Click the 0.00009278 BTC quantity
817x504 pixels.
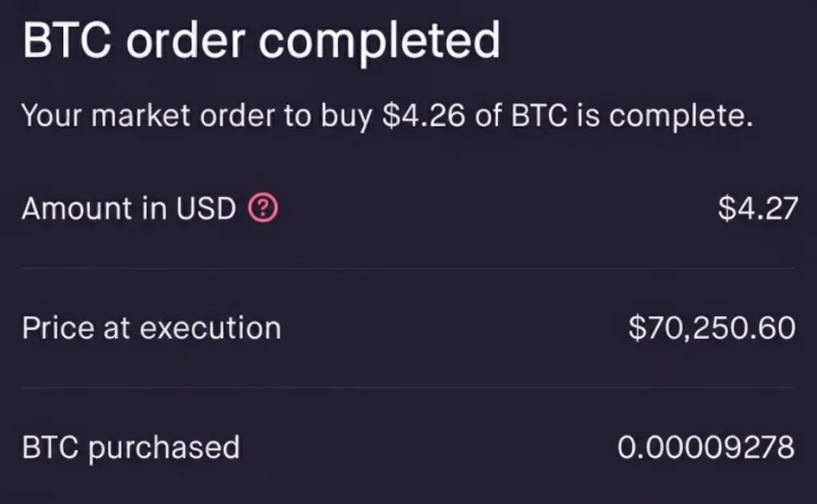point(705,447)
